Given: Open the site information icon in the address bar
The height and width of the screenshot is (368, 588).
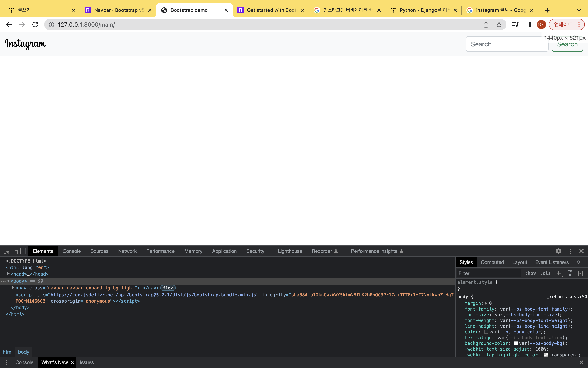Looking at the screenshot, I should click(51, 25).
